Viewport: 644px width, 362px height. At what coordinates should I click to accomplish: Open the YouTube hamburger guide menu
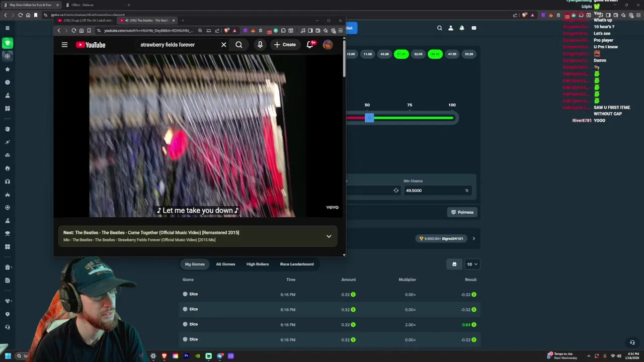[64, 45]
